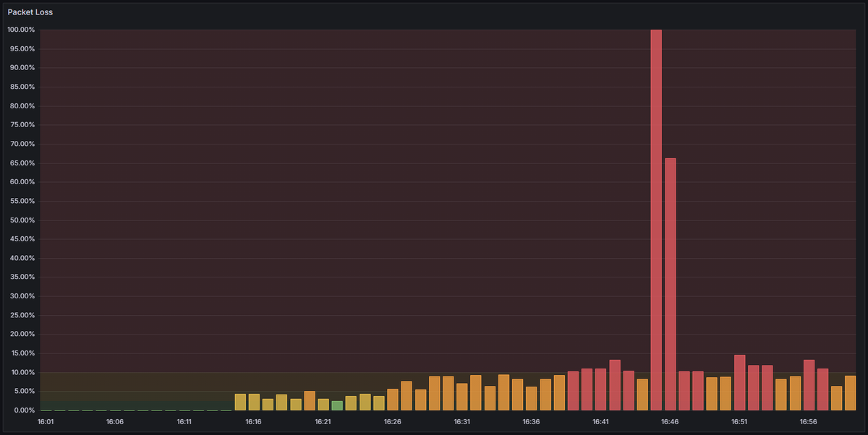Screen dimensions: 868x435
Task: Click the 16:46 time axis label
Action: click(x=670, y=421)
